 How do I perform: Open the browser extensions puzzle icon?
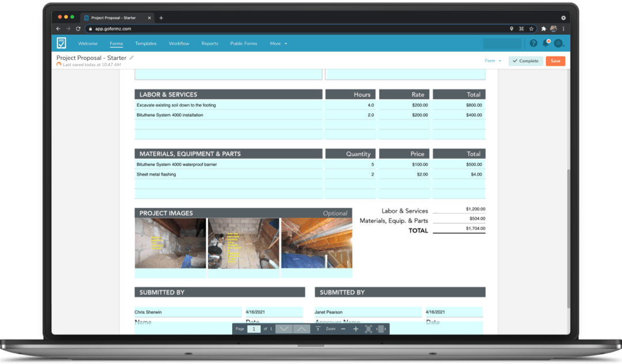click(x=543, y=29)
